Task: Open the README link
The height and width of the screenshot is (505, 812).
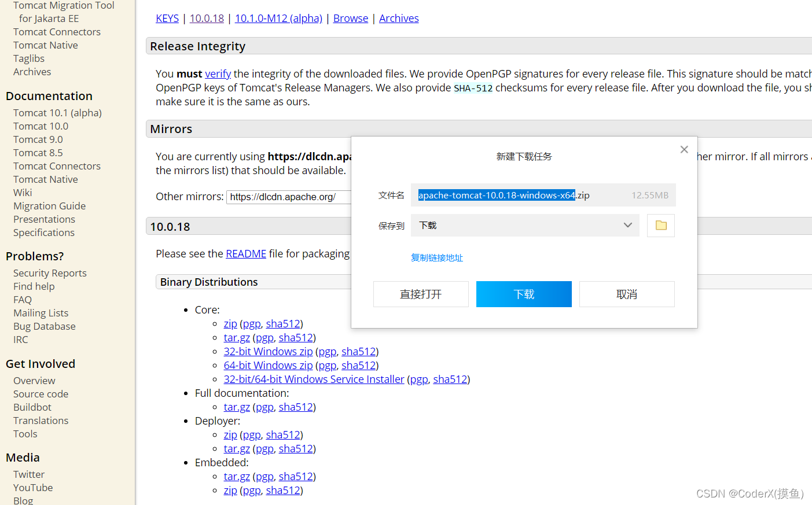Action: point(246,253)
